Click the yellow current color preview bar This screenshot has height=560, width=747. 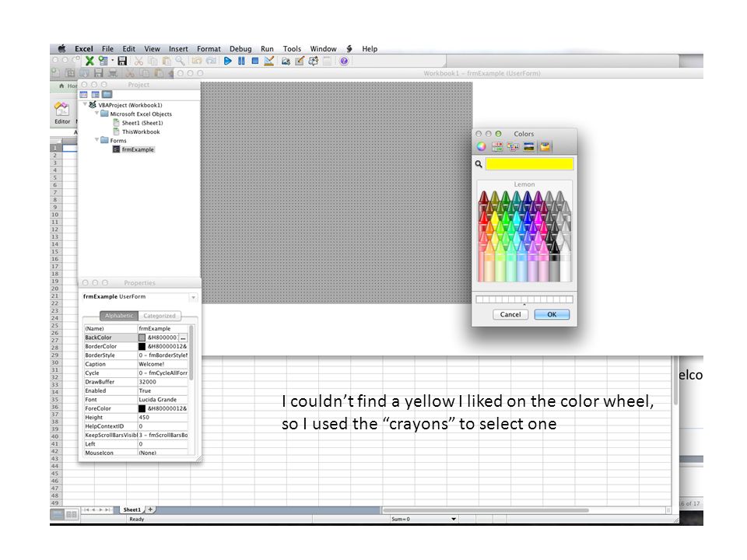(529, 164)
